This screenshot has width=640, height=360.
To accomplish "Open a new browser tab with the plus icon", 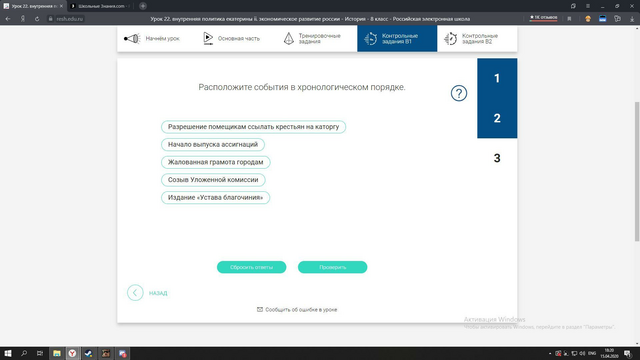I will pos(143,6).
